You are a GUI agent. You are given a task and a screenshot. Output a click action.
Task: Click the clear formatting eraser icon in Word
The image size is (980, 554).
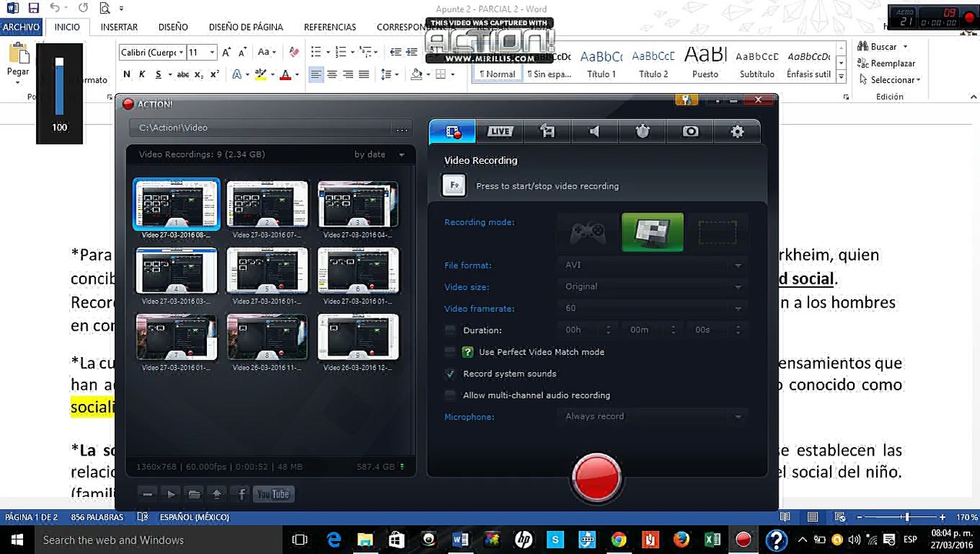(x=294, y=52)
